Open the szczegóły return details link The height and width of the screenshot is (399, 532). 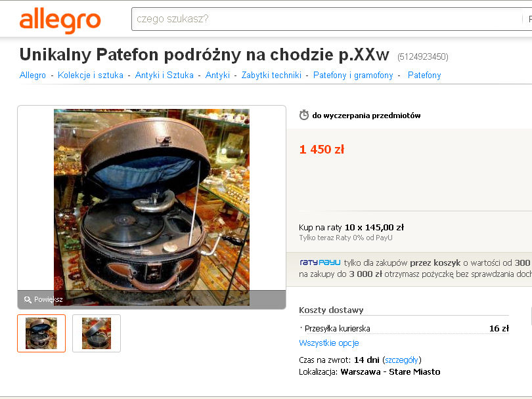click(402, 360)
